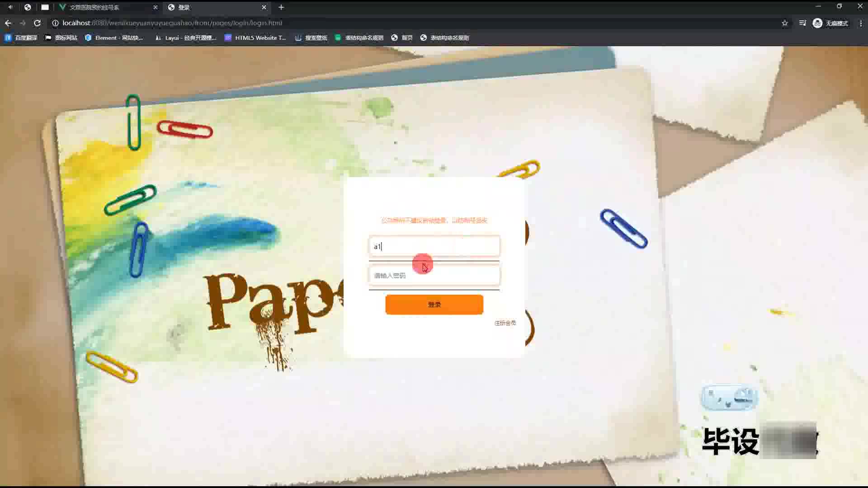Close the 登录 tab

point(264,7)
